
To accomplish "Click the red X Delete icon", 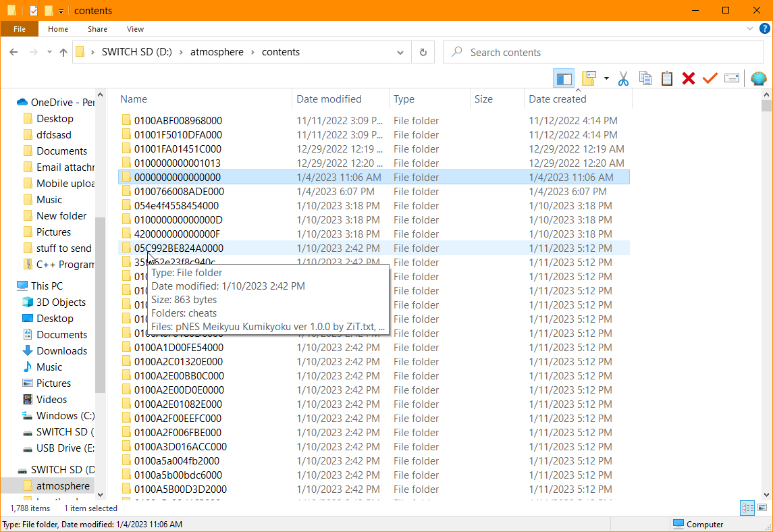I will (688, 78).
